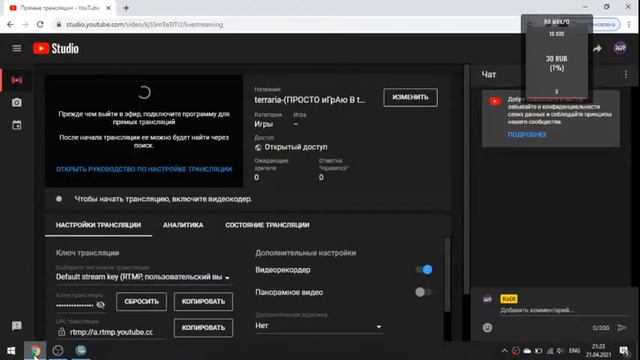
Task: Click the share arrow icon in header
Action: (x=597, y=49)
